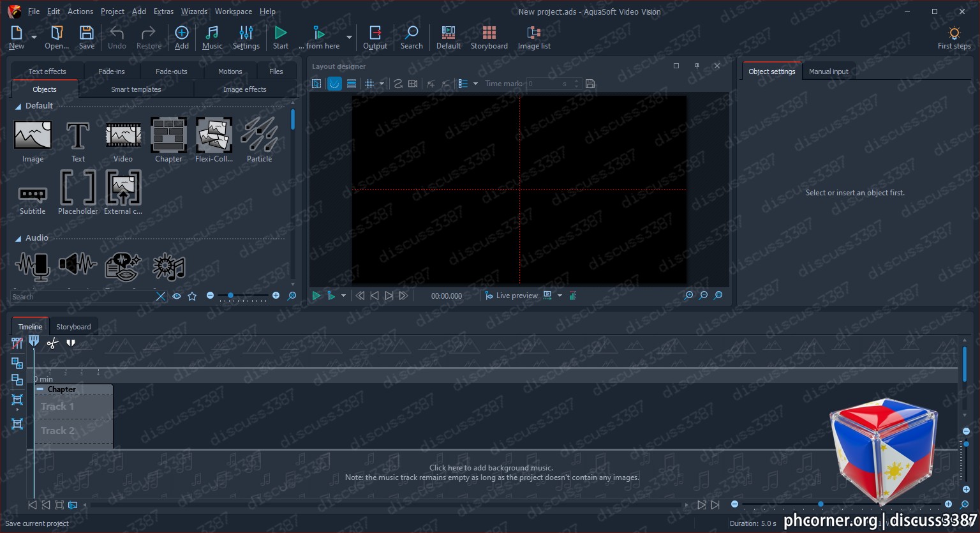Toggle the audio level meter icon
The height and width of the screenshot is (533, 980).
(x=573, y=296)
